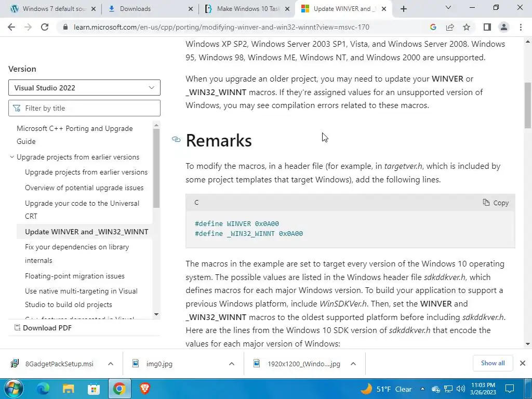Copy the C code snippet
The height and width of the screenshot is (399, 532).
tap(496, 203)
